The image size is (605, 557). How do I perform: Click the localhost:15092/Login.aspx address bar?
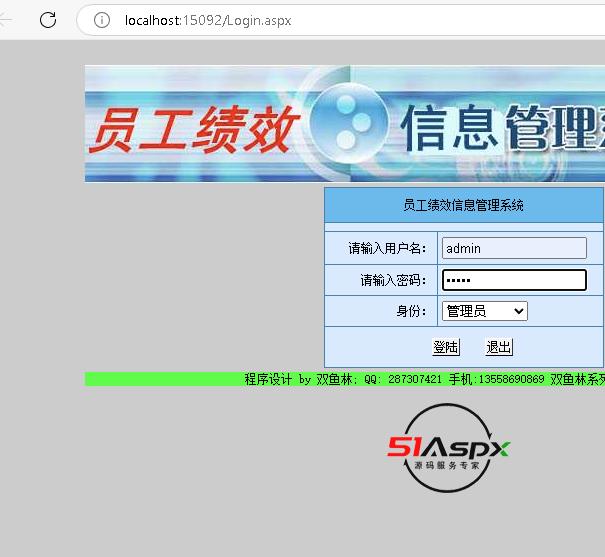coord(208,20)
